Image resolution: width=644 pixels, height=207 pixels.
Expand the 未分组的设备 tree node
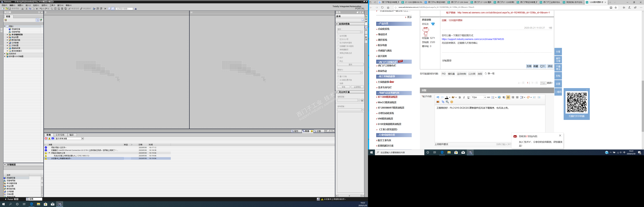[x=7, y=34]
